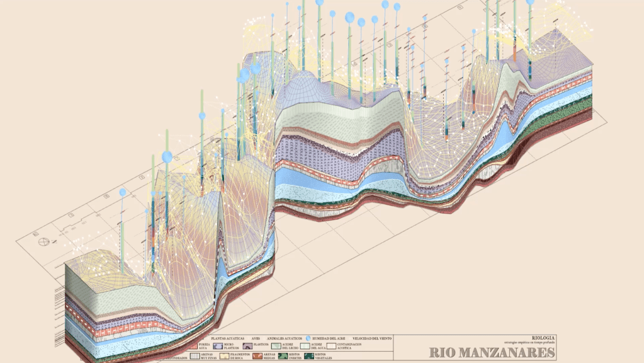
Task: Click the RIO MANZANARES title
Action: [x=492, y=352]
